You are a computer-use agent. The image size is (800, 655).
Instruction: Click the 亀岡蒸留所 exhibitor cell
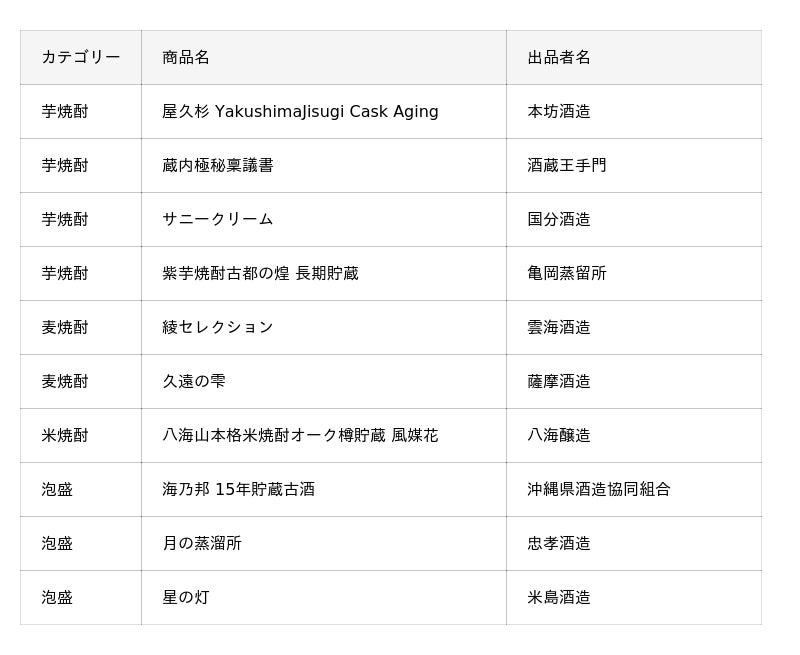coord(567,273)
